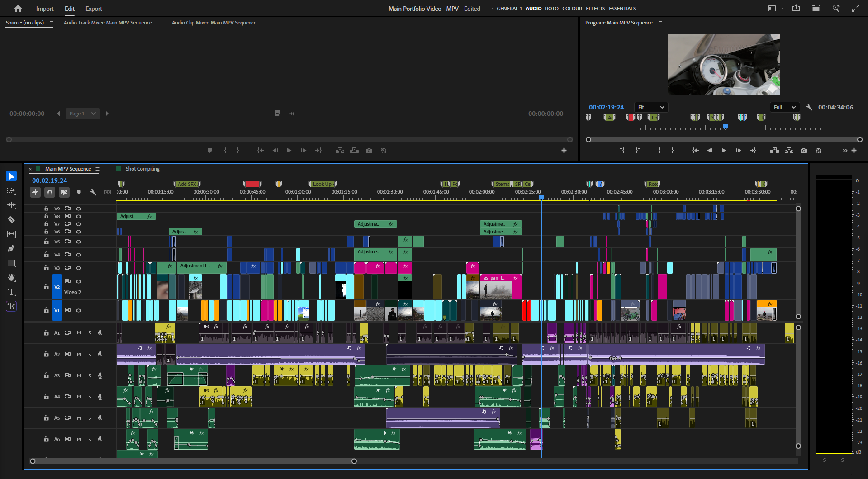Hide track output for V1
868x479 pixels.
click(79, 310)
